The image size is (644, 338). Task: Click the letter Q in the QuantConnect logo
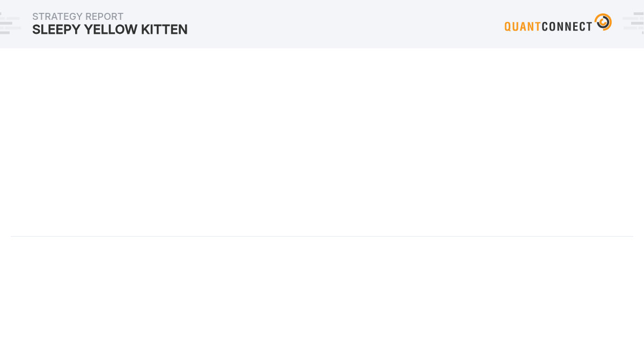click(x=508, y=26)
